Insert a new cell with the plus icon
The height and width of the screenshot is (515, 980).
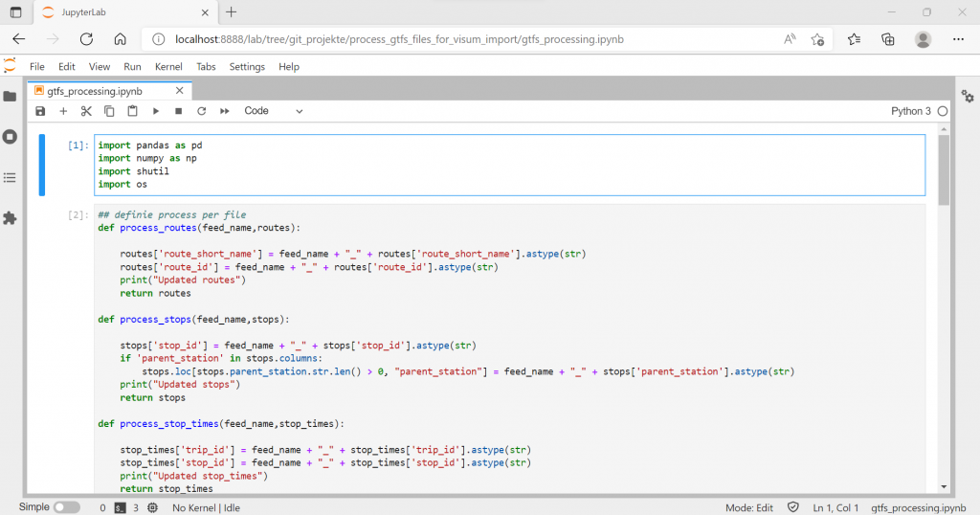click(x=63, y=111)
